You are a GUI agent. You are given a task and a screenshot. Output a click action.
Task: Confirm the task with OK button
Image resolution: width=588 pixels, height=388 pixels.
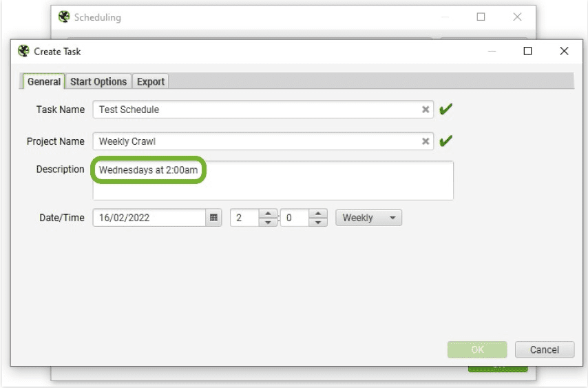(477, 349)
